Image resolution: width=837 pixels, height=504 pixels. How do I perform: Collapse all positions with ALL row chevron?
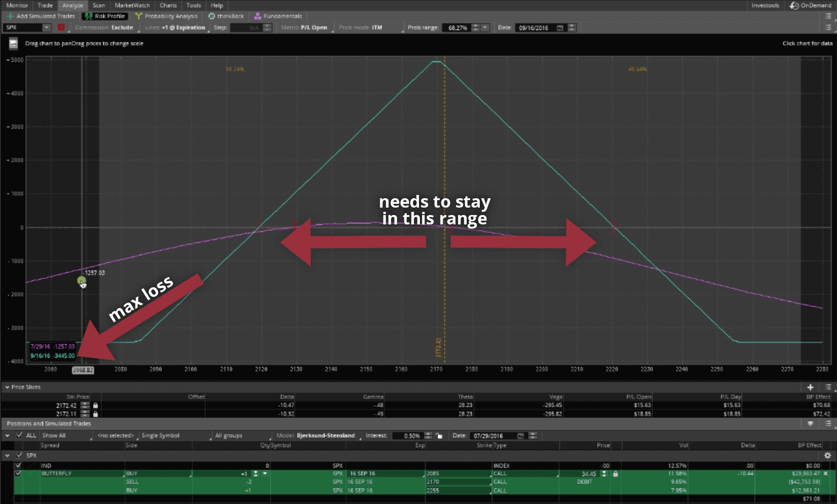(7, 435)
